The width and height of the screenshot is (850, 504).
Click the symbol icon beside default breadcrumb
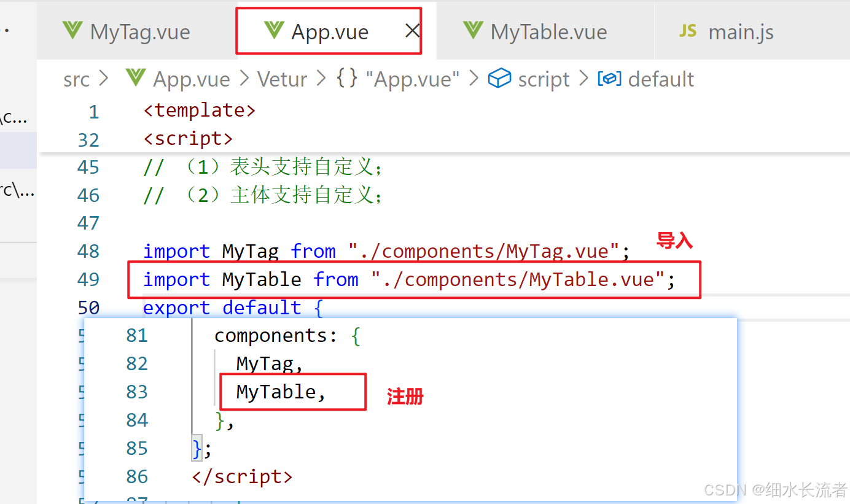[x=609, y=79]
